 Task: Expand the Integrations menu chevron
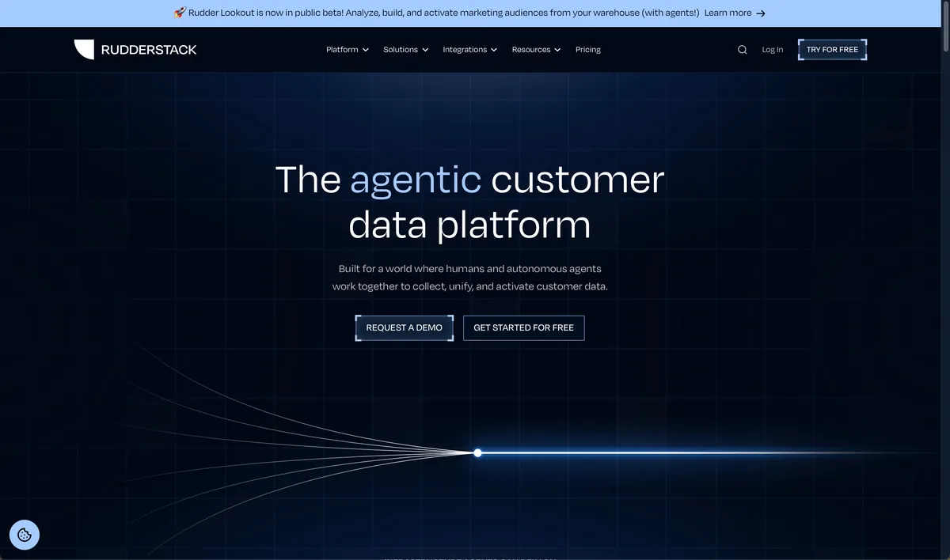click(494, 50)
